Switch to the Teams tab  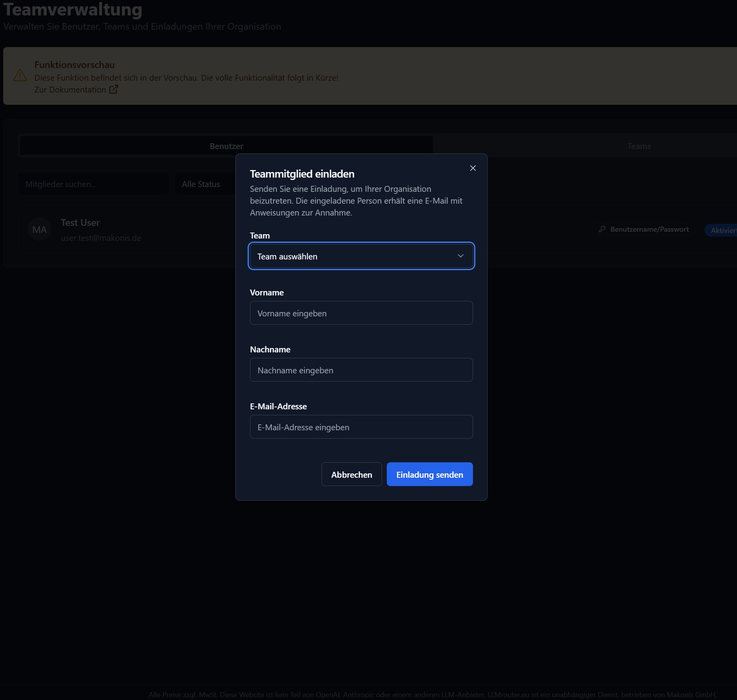[x=639, y=146]
